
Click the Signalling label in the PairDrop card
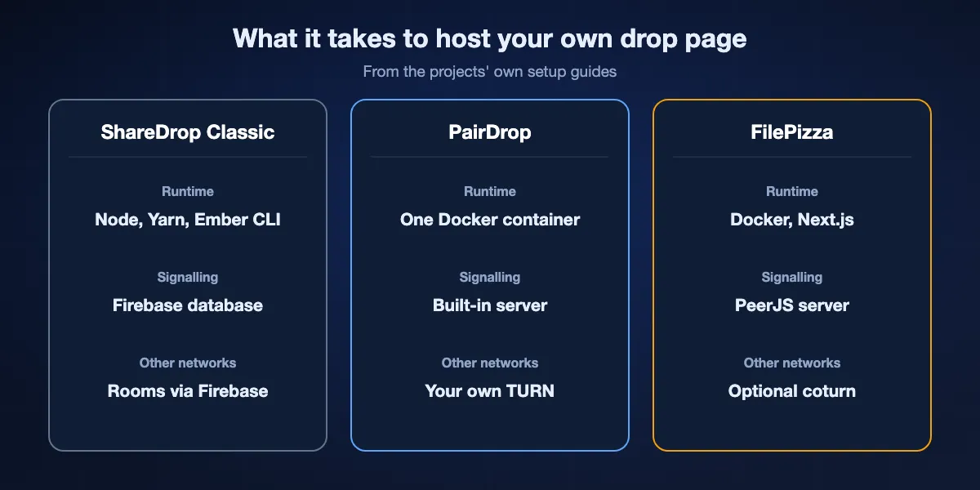coord(490,277)
